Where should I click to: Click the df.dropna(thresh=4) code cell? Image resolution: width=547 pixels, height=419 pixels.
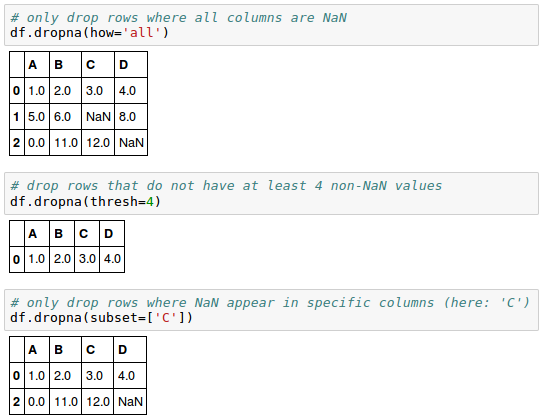tap(271, 194)
